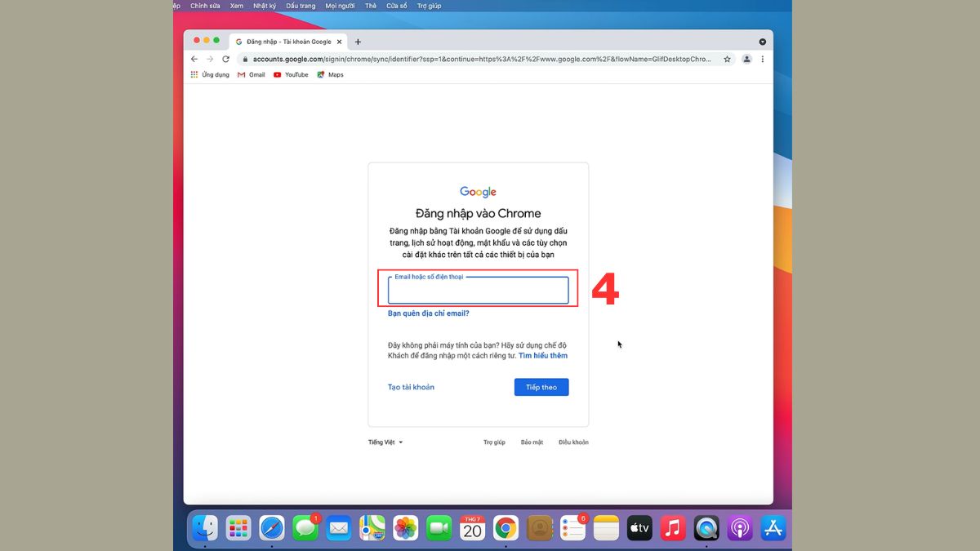980x551 pixels.
Task: Open Reminders app in the Dock
Action: pyautogui.click(x=572, y=528)
